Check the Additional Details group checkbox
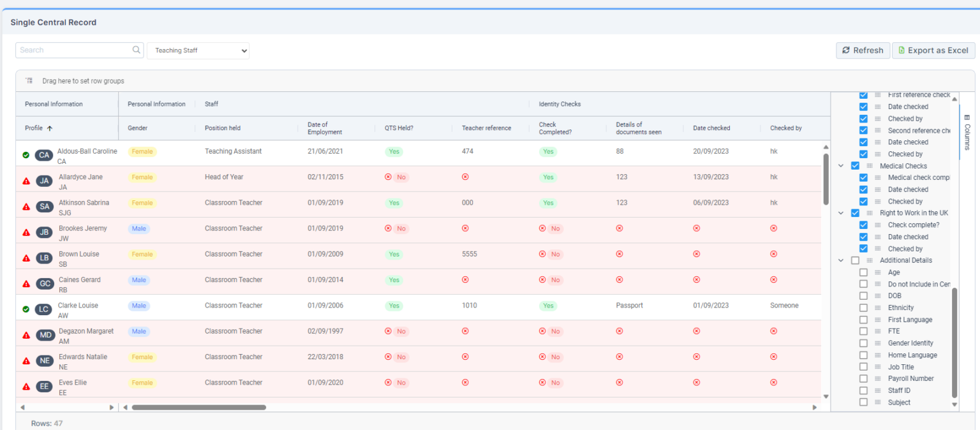980x430 pixels. tap(855, 260)
